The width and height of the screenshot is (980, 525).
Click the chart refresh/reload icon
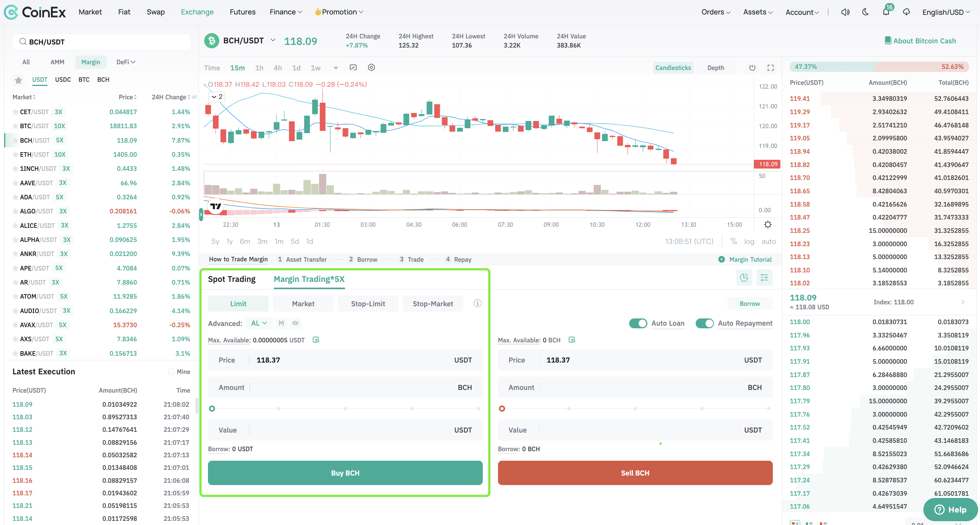point(752,67)
